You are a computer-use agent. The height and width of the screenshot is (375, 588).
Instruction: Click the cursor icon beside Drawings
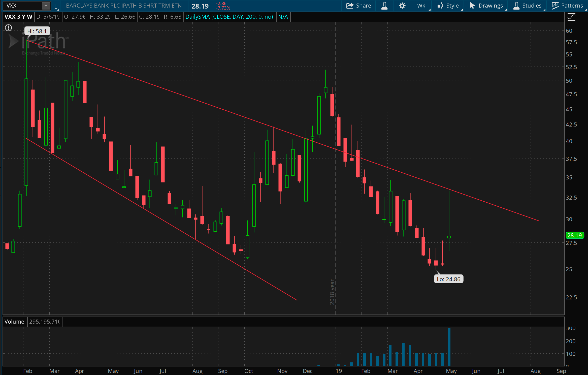pyautogui.click(x=472, y=6)
